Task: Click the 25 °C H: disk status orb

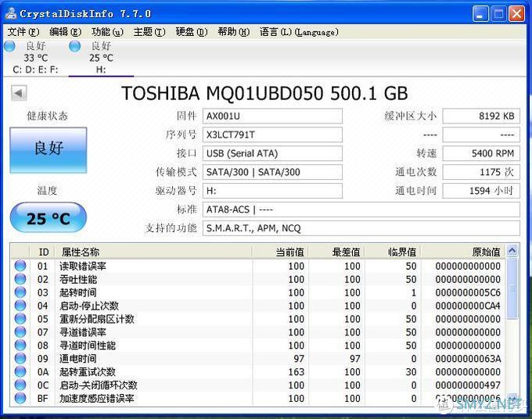Action: pos(74,46)
